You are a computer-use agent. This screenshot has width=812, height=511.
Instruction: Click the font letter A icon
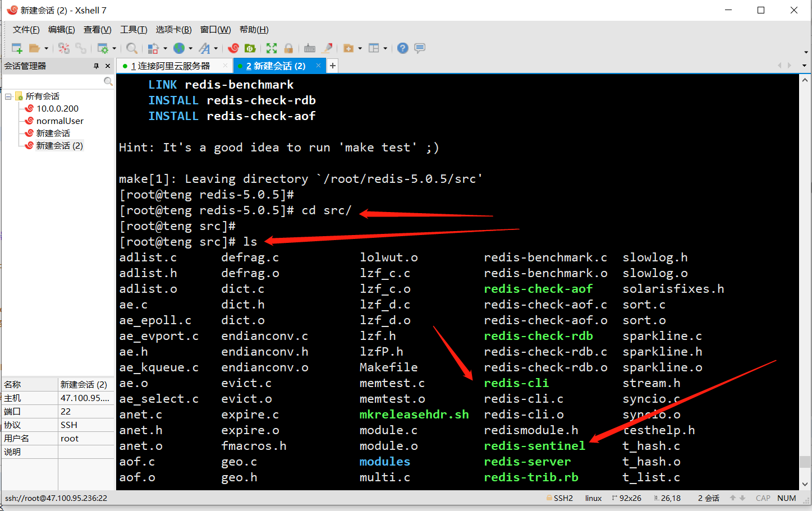[x=205, y=48]
